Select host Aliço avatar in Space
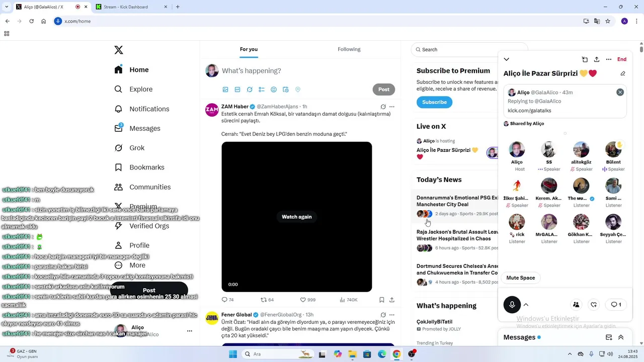 coord(517,149)
